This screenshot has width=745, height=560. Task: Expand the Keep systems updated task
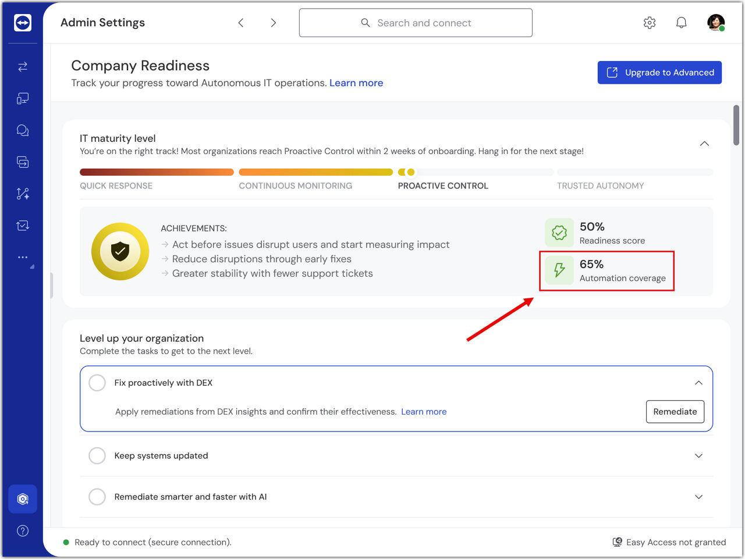tap(698, 456)
